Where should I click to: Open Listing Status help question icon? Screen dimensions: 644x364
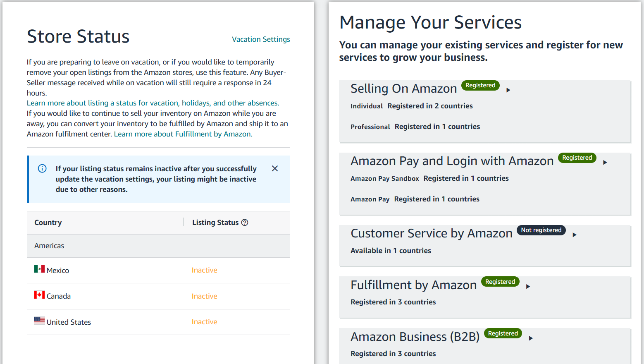245,223
